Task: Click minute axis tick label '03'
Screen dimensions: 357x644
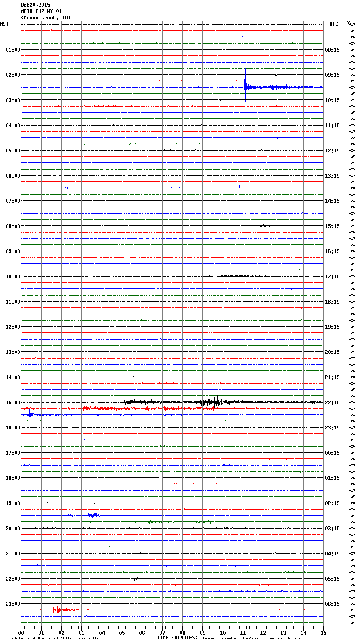Action: click(x=81, y=632)
